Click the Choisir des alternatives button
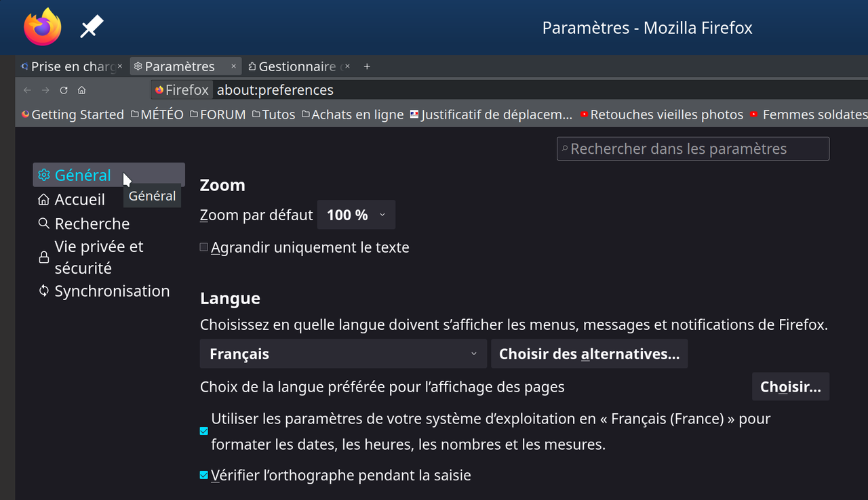 click(589, 353)
